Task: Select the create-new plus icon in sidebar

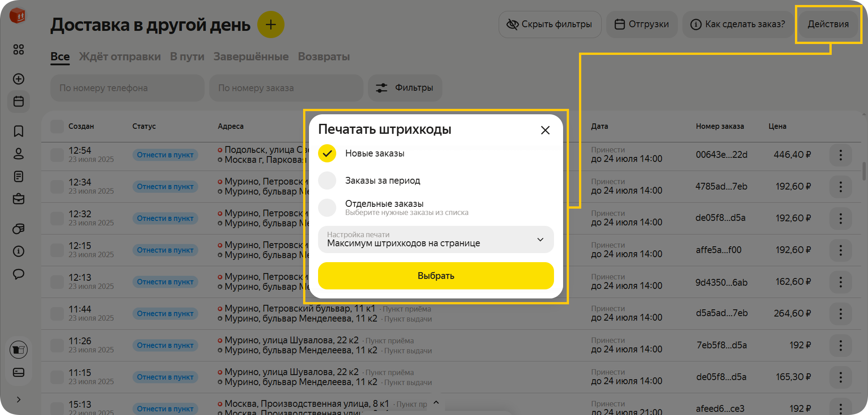Action: (x=18, y=79)
